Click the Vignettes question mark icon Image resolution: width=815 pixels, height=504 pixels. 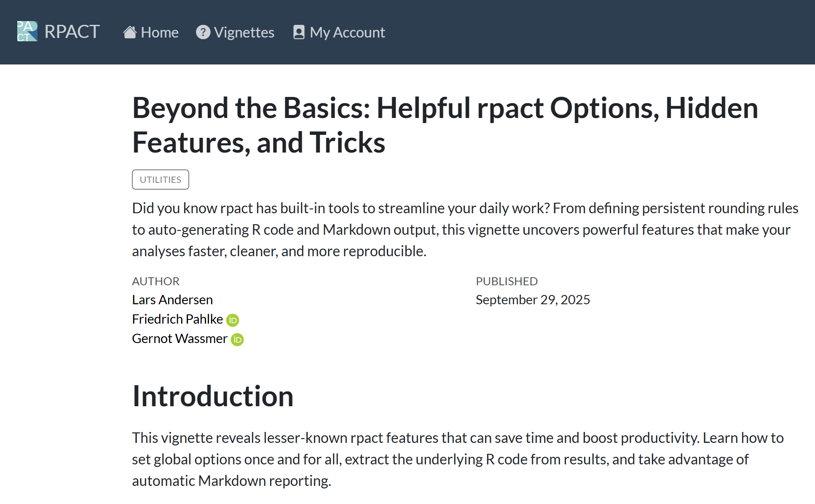coord(203,32)
